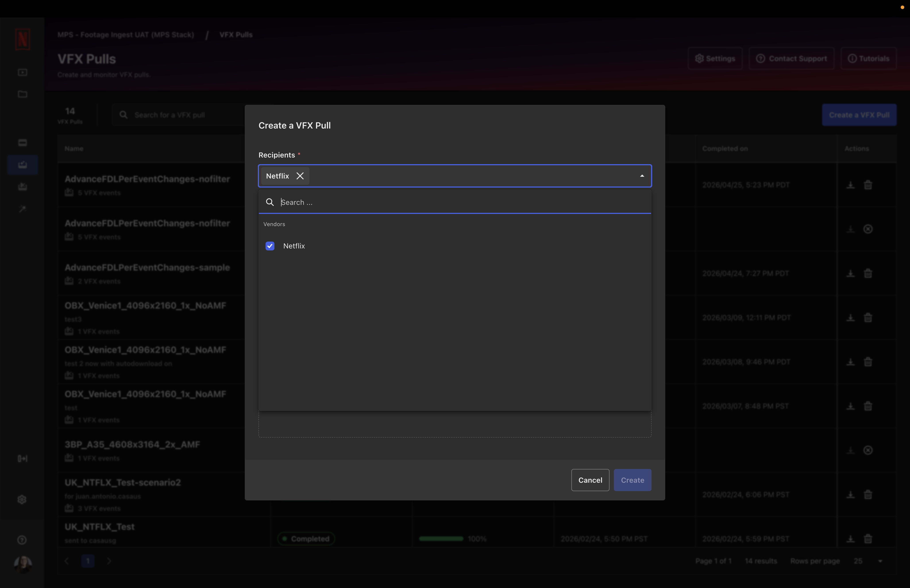Select the Netflix vendor option text

294,246
